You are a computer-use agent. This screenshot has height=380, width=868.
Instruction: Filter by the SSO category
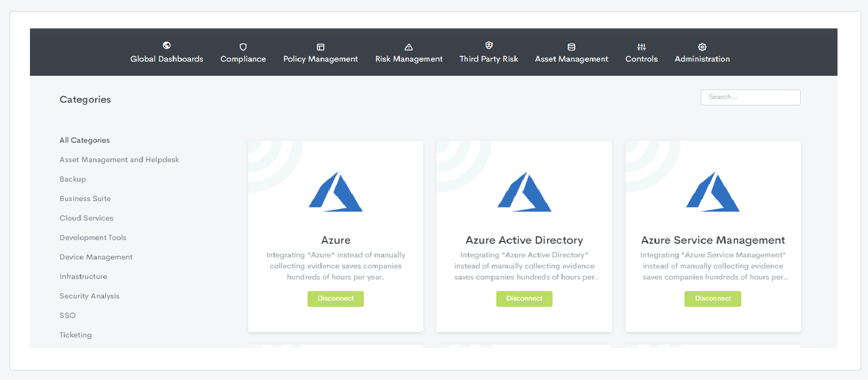(x=67, y=315)
